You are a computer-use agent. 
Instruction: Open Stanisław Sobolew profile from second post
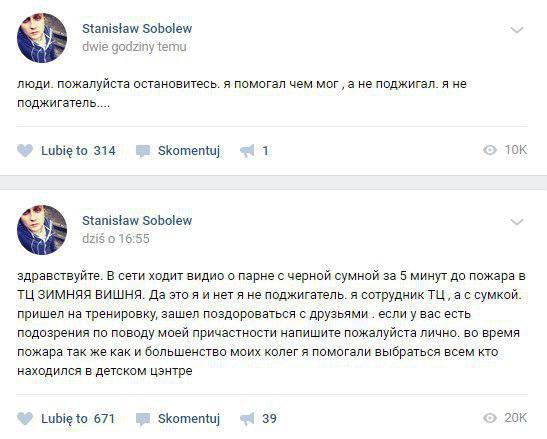pyautogui.click(x=137, y=221)
